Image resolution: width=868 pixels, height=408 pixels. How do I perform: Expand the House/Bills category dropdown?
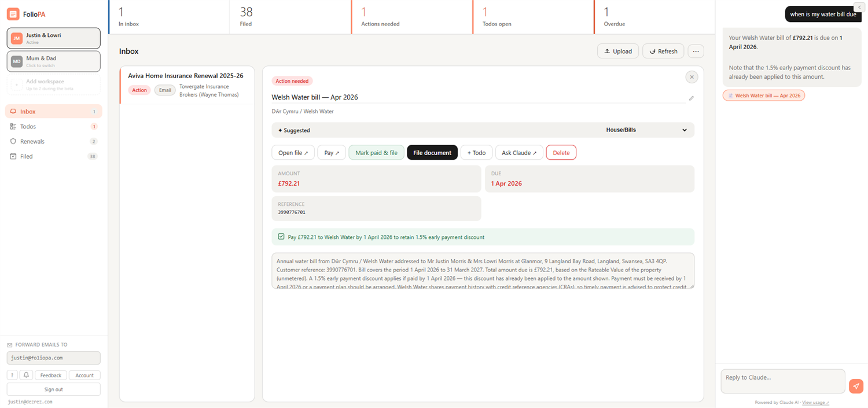point(646,130)
